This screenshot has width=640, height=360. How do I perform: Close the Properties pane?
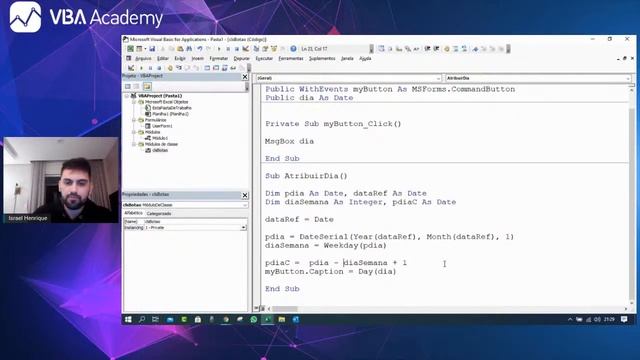click(245, 195)
